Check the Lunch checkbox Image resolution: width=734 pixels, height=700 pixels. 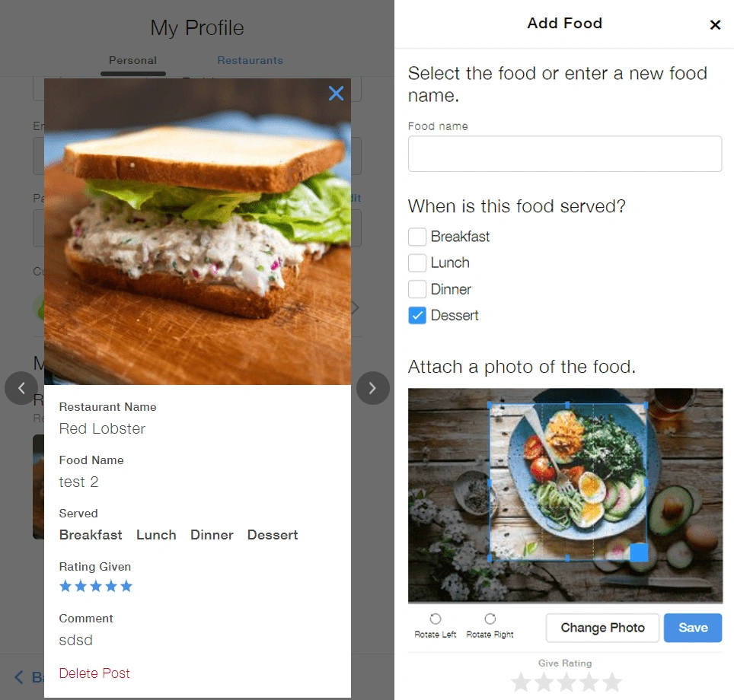coord(417,263)
